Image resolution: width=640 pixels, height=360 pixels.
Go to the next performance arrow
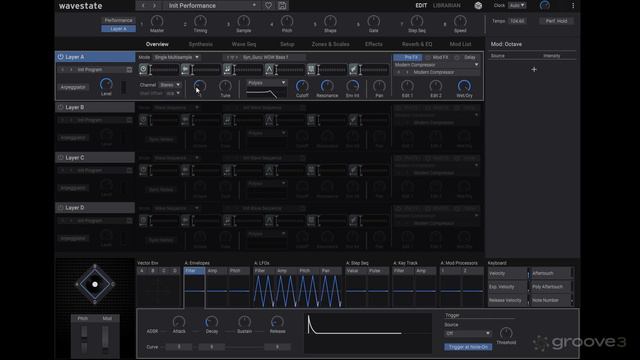pos(154,6)
